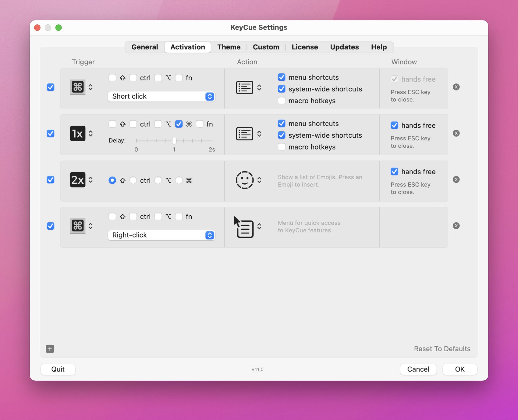Click the emoji smiley action icon
This screenshot has height=420, width=518.
244,180
